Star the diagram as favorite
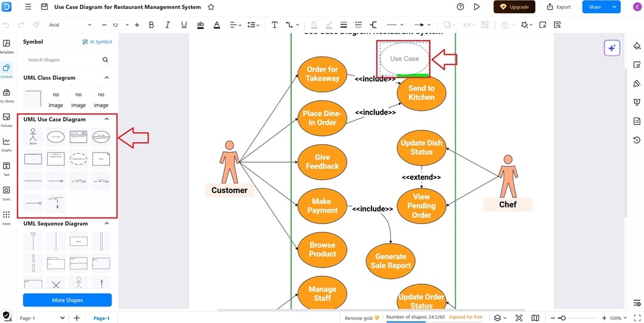The width and height of the screenshot is (644, 323). 210,7
